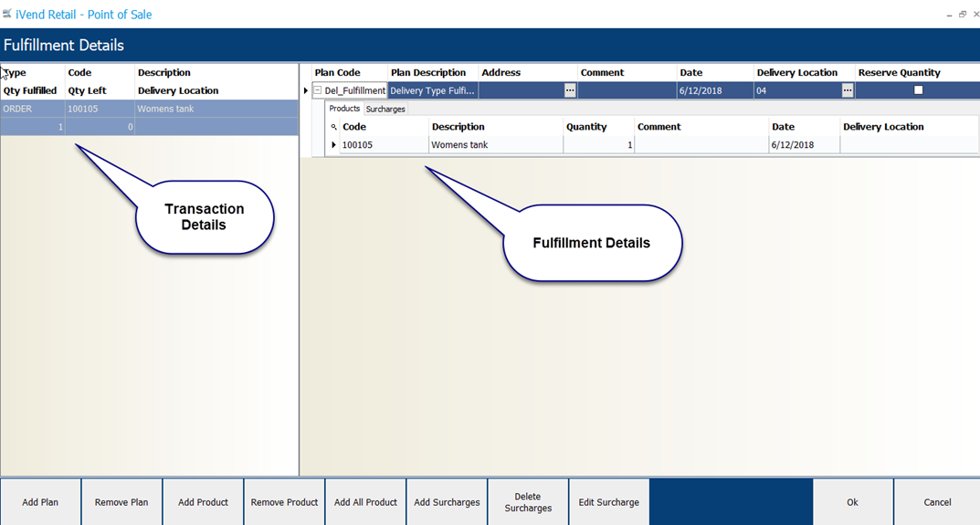Confirm with the Ok button

(x=852, y=502)
